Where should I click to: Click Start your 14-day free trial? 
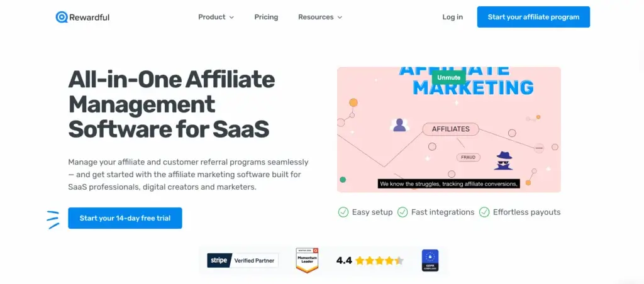[x=125, y=218]
